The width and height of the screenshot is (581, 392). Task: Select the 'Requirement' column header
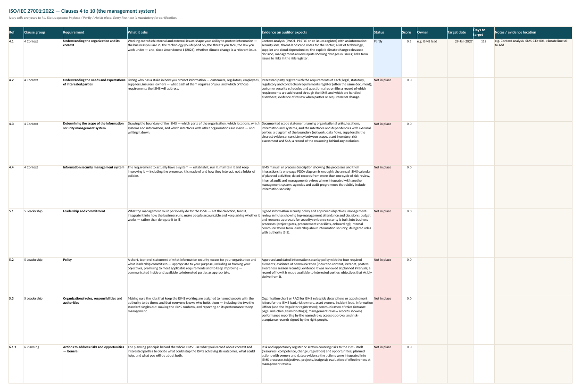(x=95, y=33)
